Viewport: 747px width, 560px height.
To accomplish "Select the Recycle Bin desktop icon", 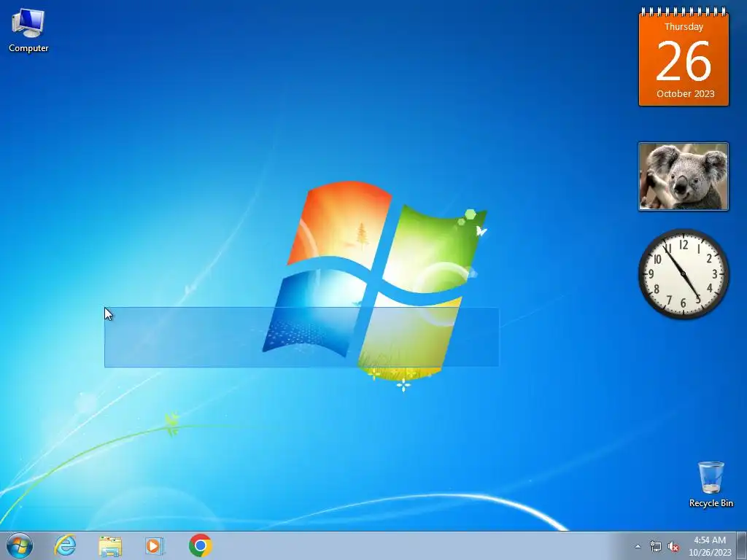I will (711, 484).
